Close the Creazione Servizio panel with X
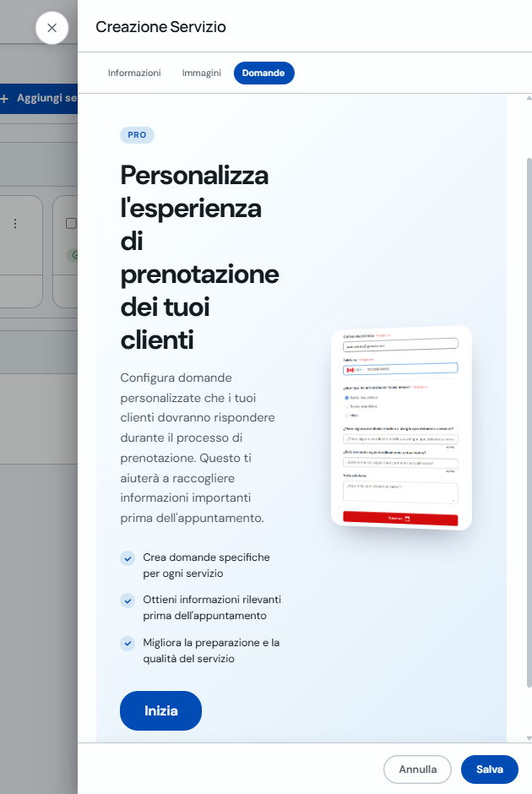Image resolution: width=532 pixels, height=794 pixels. 52,28
